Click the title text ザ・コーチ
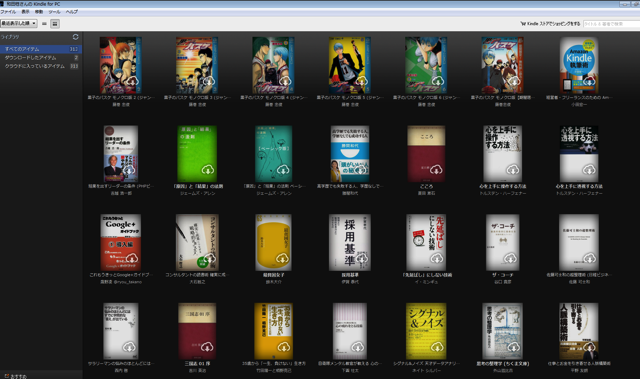Image resolution: width=640 pixels, height=379 pixels. tap(502, 275)
